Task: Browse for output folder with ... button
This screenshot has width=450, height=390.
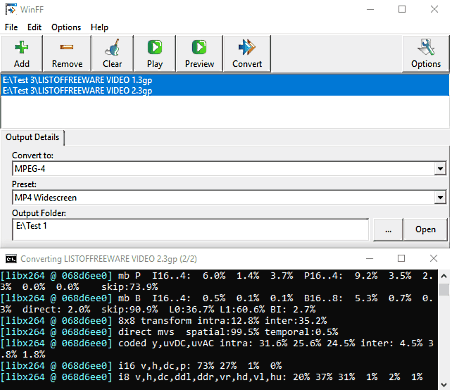Action: pos(388,229)
